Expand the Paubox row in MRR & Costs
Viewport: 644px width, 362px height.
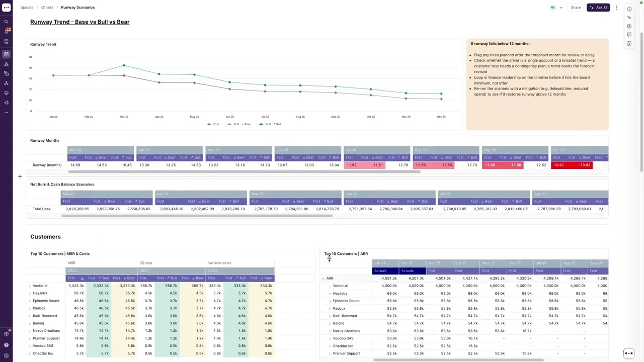point(30,308)
